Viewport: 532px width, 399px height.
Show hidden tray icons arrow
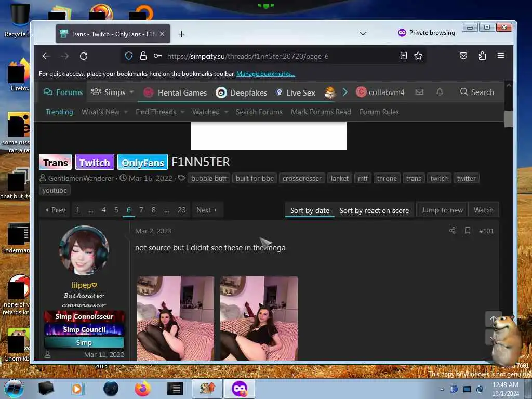pos(442,389)
